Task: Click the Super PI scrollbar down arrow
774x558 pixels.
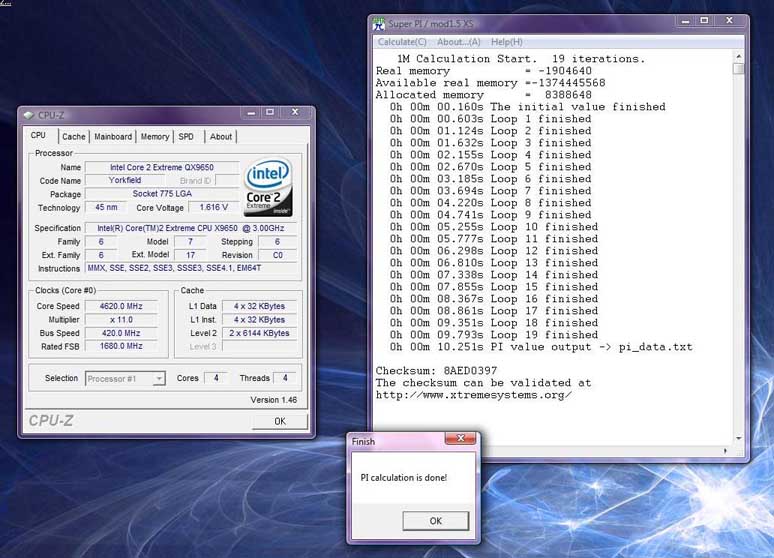Action: 739,438
